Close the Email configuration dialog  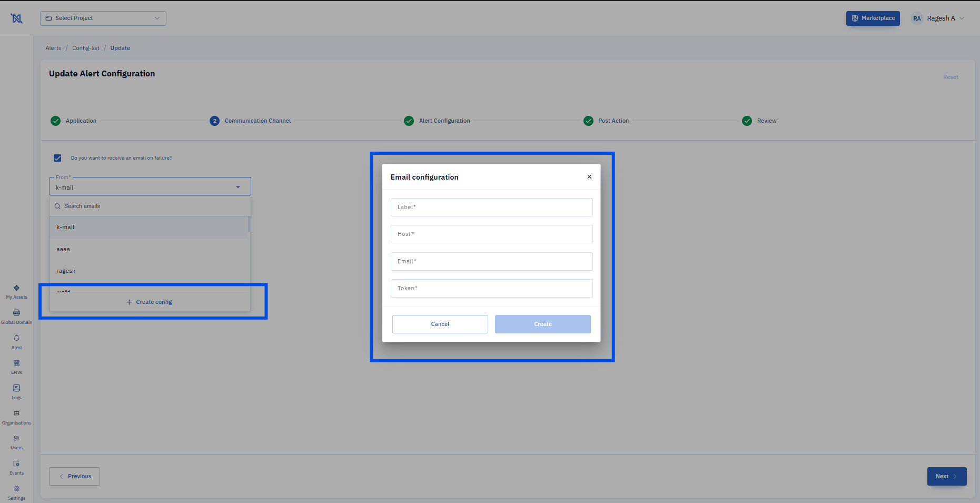coord(589,177)
